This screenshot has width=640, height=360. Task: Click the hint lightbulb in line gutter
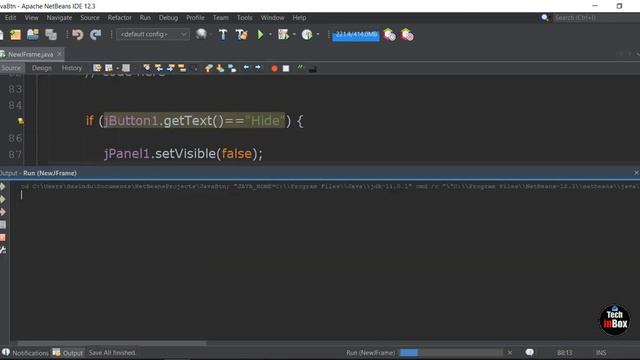[20, 121]
